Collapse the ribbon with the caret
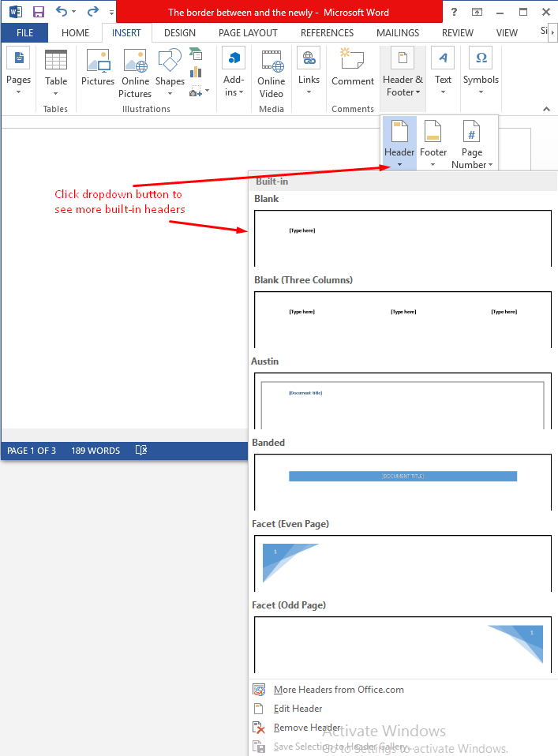 (x=546, y=109)
